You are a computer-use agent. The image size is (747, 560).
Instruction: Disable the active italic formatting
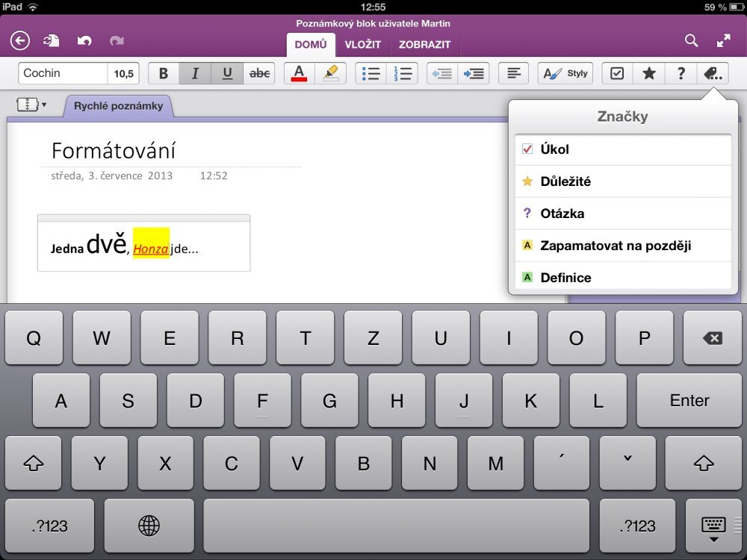tap(195, 72)
